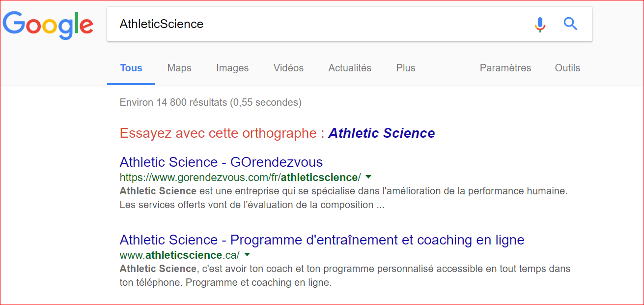This screenshot has height=305, width=644.
Task: Switch to the Actualités tab
Action: click(x=350, y=68)
